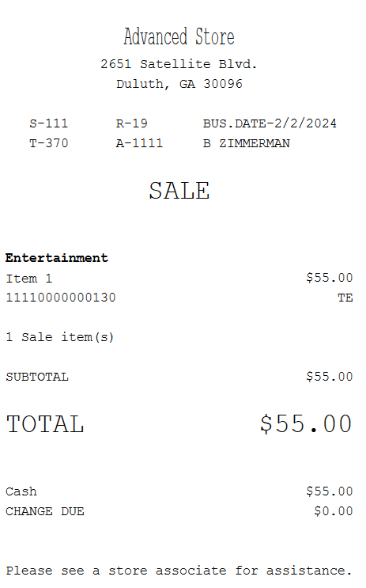Click the store associate assistance message

pyautogui.click(x=179, y=571)
